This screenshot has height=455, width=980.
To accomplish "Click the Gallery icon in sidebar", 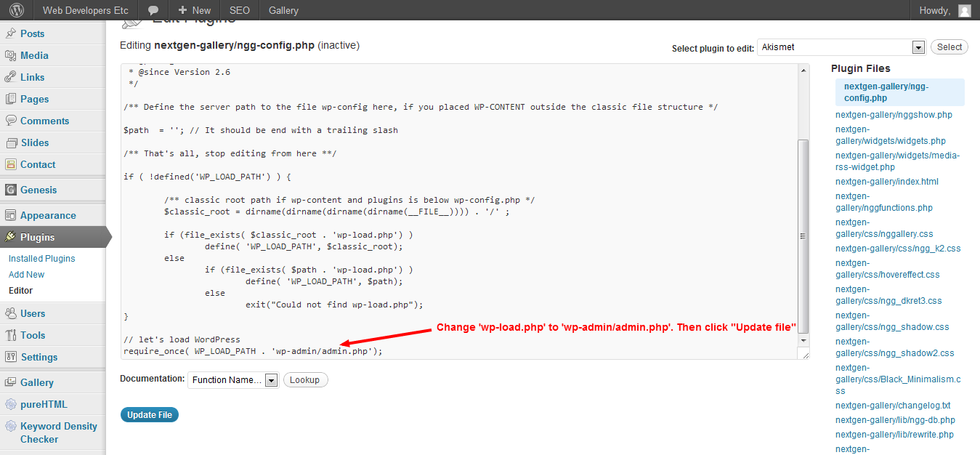I will click(x=11, y=382).
